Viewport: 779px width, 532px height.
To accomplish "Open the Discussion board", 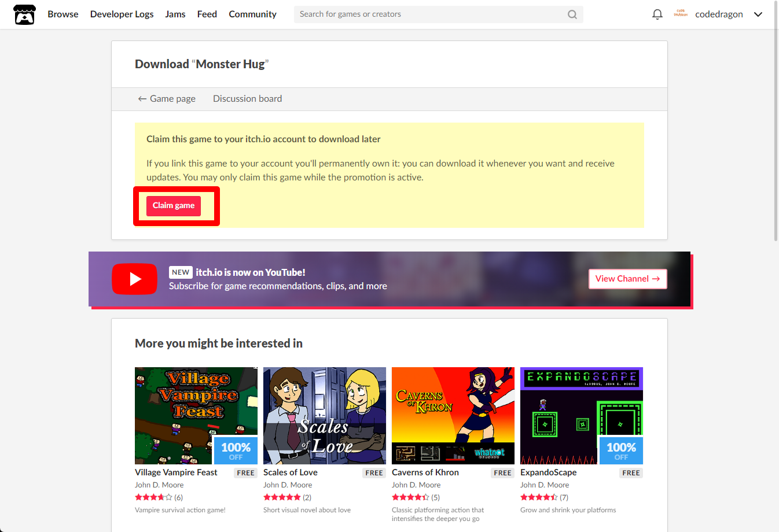I will (x=248, y=99).
